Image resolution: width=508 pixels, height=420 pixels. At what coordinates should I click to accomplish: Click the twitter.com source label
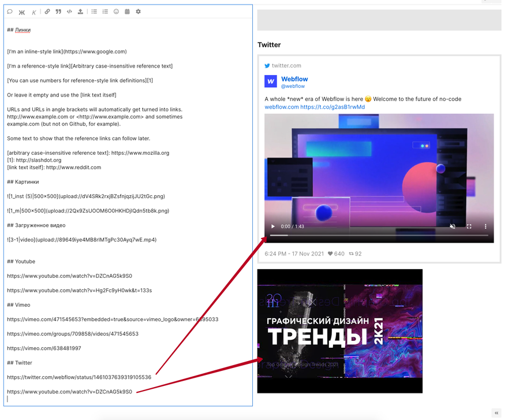(x=286, y=65)
